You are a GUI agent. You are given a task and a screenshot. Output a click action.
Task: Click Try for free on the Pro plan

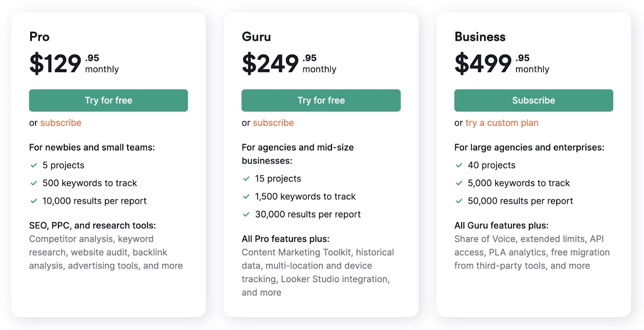[x=108, y=100]
